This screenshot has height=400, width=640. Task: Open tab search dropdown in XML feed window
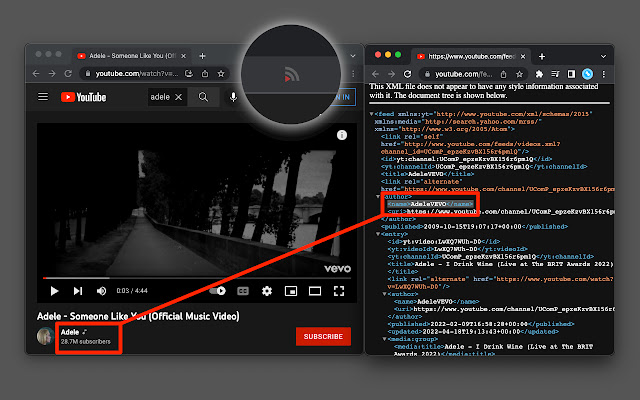[603, 57]
